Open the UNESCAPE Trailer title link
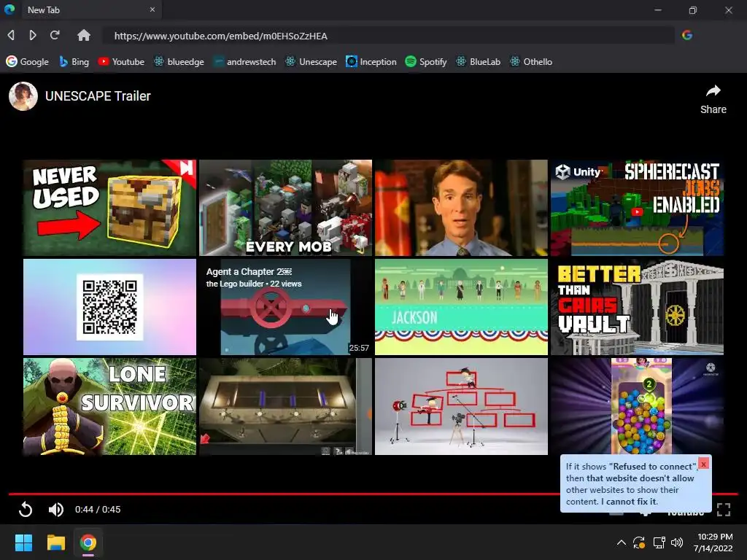This screenshot has height=560, width=747. pos(98,96)
